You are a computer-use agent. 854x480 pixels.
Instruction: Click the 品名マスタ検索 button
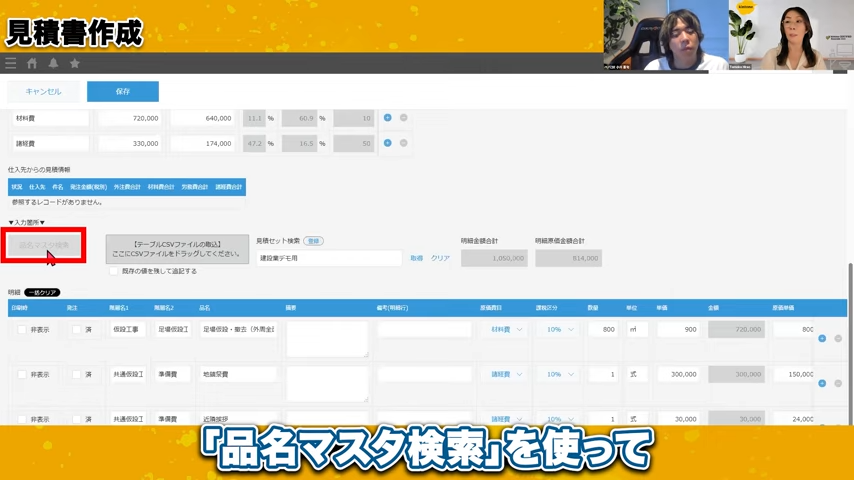pyautogui.click(x=44, y=245)
